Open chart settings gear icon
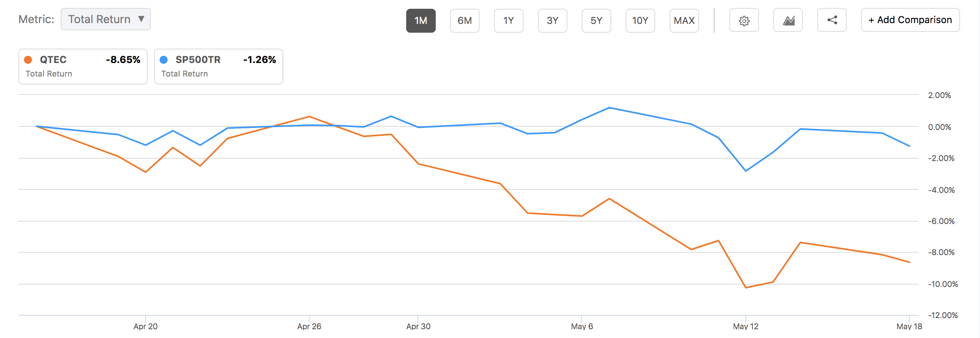 coord(744,20)
